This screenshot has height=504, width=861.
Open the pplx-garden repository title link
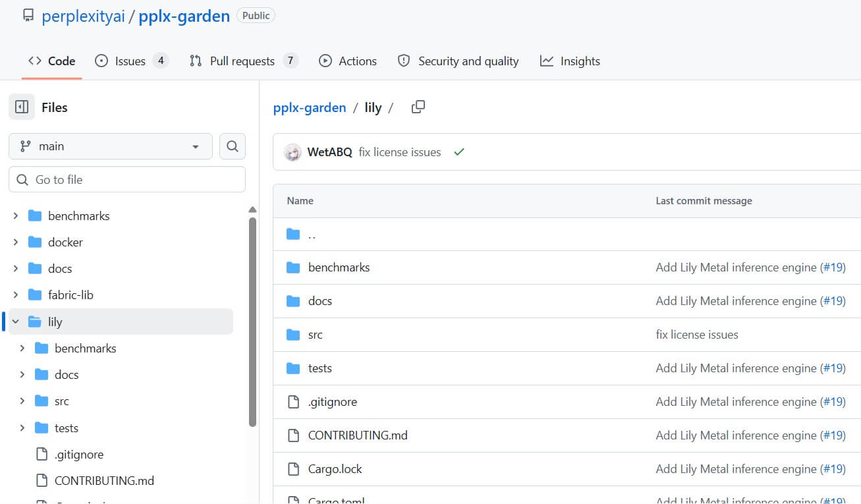point(184,16)
